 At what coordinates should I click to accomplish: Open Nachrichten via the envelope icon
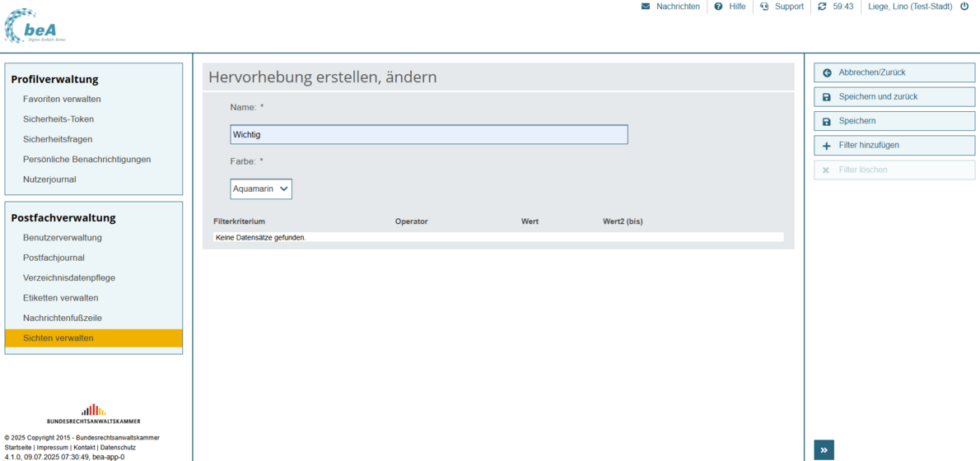(646, 7)
